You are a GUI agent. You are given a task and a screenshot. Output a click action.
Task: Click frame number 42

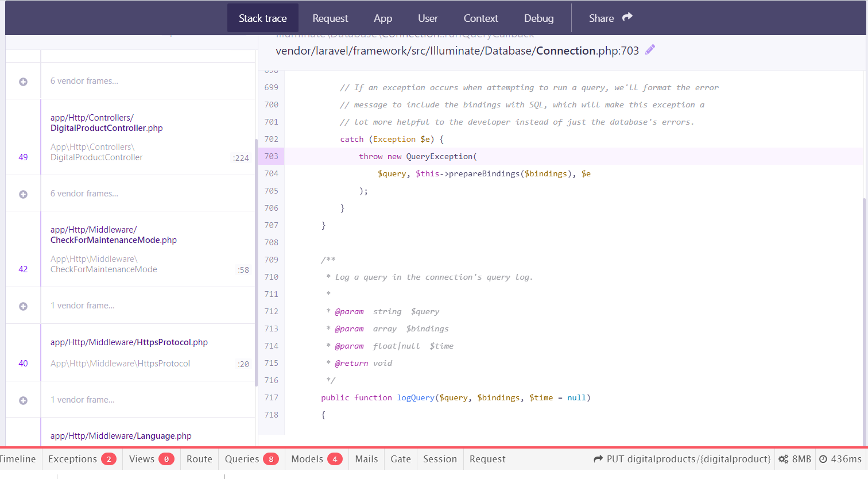coord(23,269)
